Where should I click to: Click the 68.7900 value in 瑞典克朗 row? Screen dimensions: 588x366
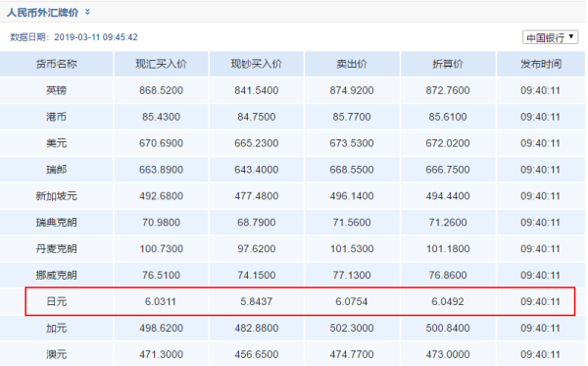click(257, 222)
